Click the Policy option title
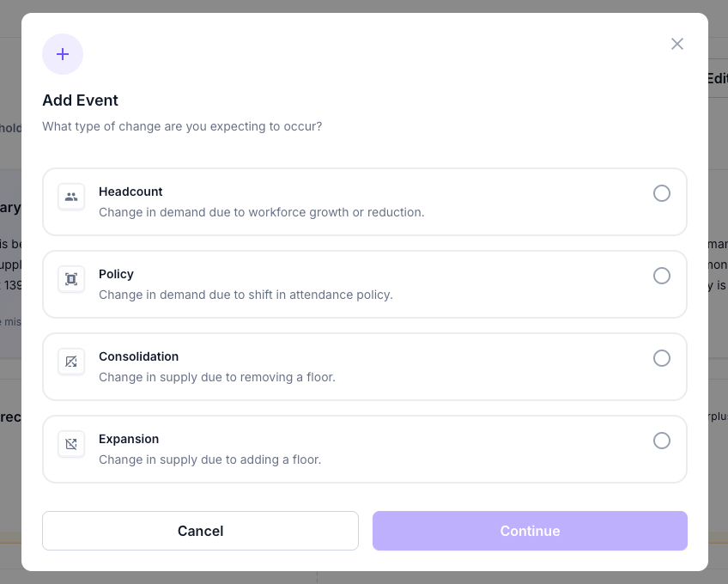 point(116,274)
